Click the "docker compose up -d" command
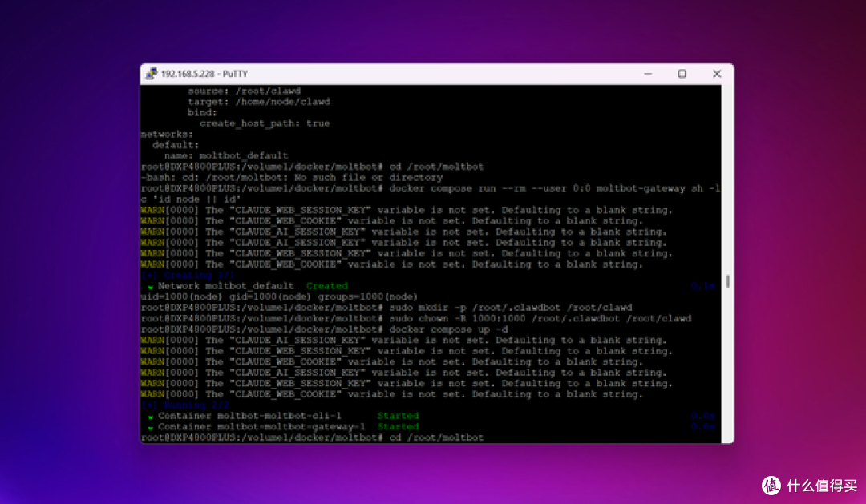 pyautogui.click(x=448, y=329)
